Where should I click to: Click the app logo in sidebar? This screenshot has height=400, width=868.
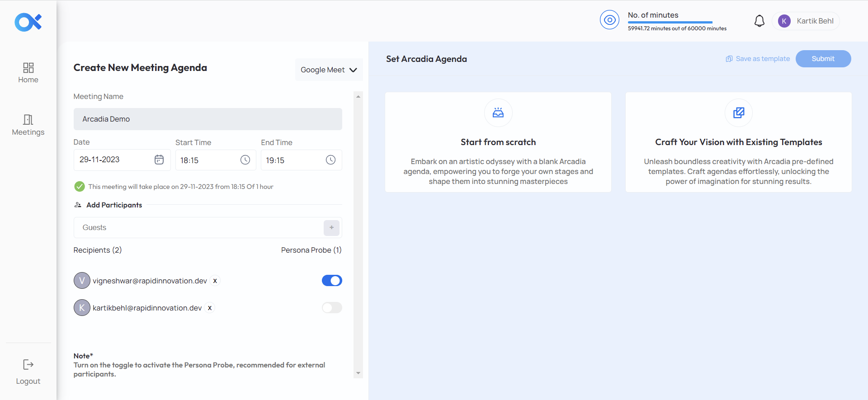click(28, 22)
